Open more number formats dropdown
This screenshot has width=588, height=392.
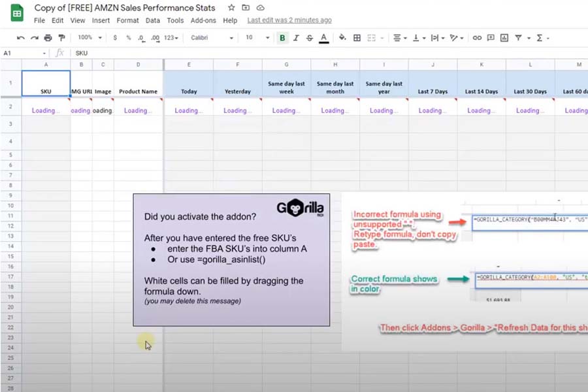(x=171, y=38)
